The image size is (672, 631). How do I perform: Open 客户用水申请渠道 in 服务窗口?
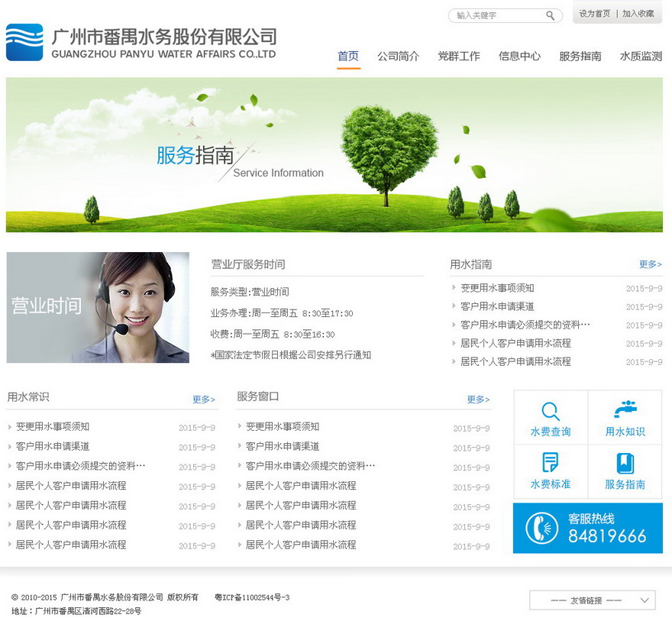click(283, 446)
